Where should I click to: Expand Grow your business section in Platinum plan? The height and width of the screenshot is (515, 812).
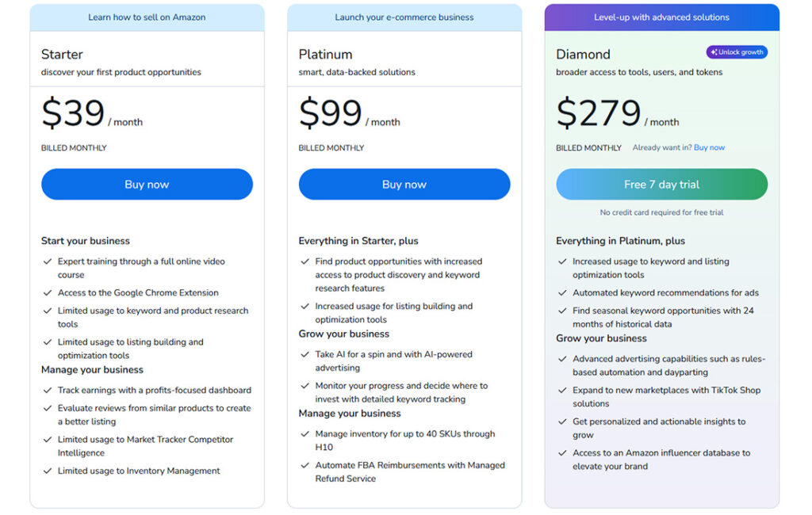344,334
